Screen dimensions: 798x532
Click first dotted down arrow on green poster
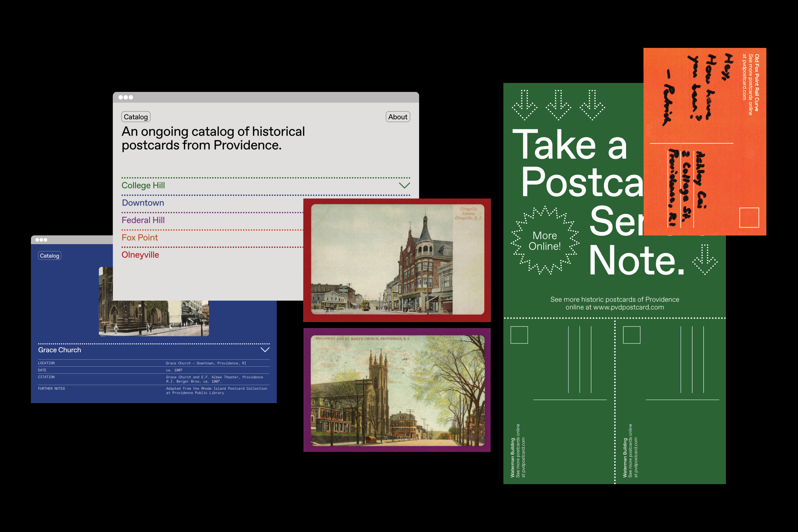point(524,105)
